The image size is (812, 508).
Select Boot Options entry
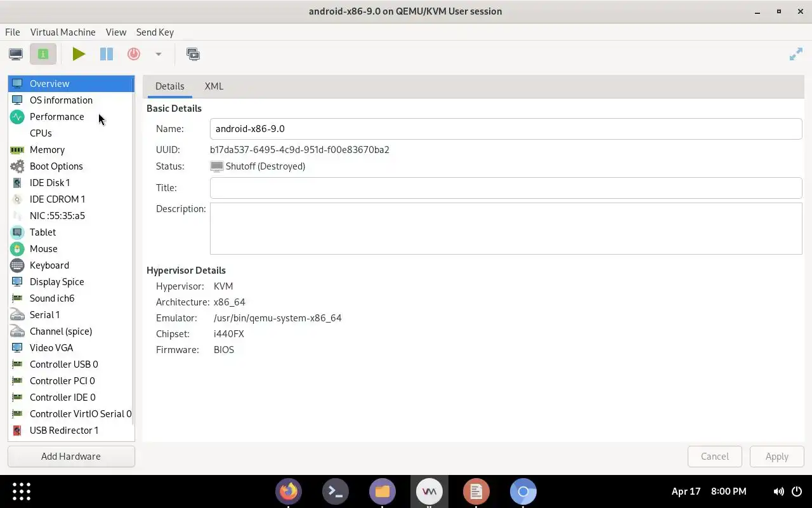pyautogui.click(x=70, y=166)
